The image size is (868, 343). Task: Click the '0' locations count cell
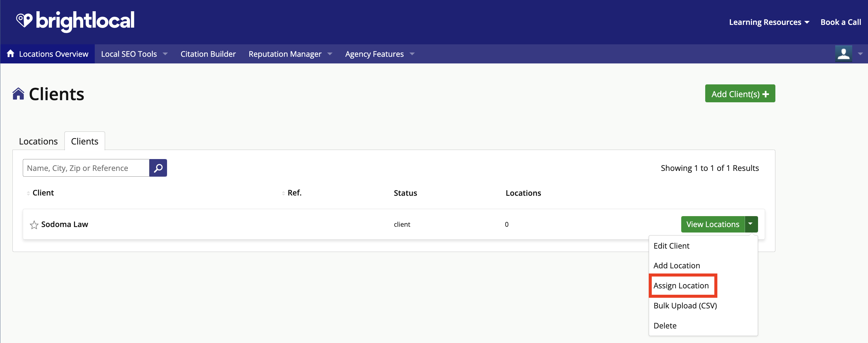[x=507, y=225]
